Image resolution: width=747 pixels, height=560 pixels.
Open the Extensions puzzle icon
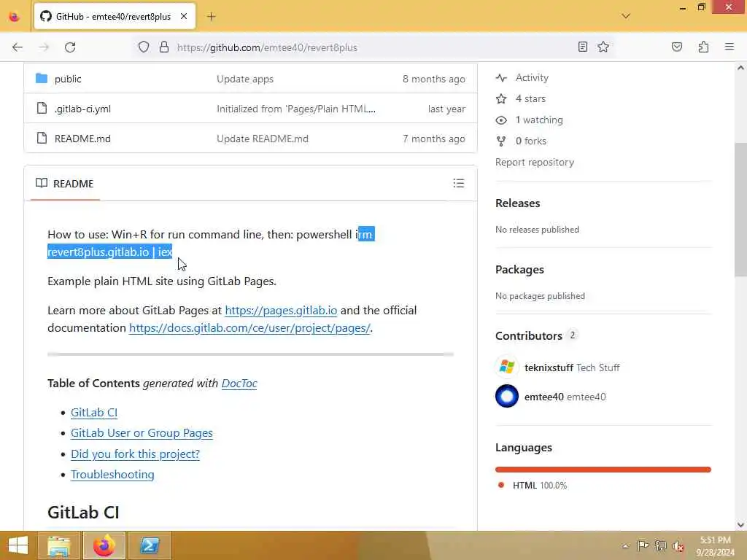point(703,47)
